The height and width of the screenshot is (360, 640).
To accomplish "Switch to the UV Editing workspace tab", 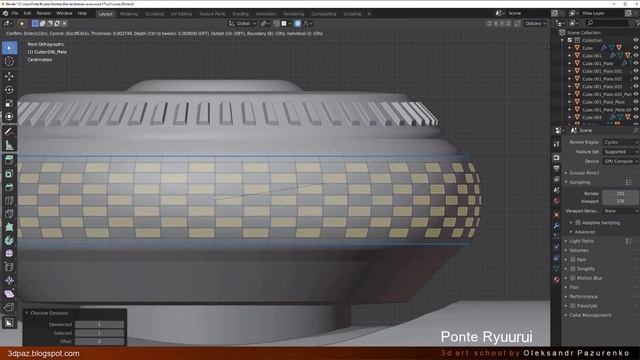I will (181, 14).
